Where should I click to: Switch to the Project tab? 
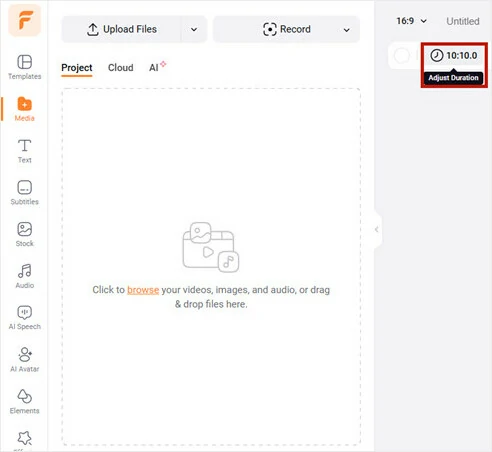[77, 68]
